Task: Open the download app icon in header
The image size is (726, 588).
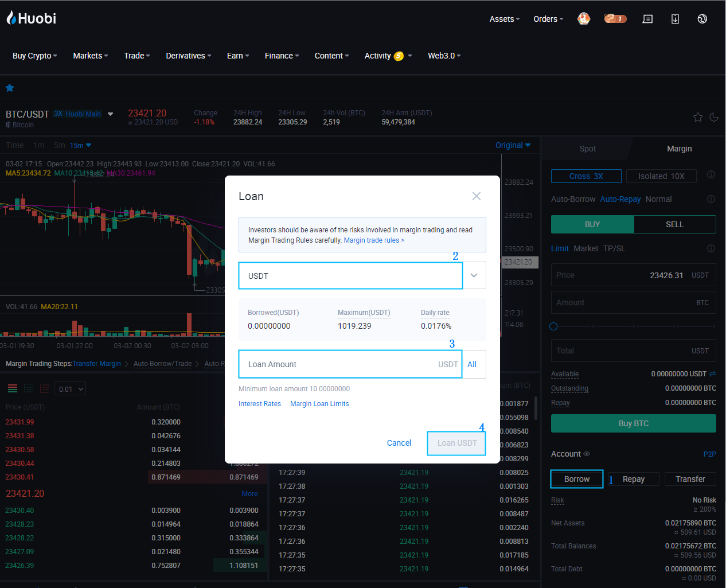Action: [x=675, y=19]
